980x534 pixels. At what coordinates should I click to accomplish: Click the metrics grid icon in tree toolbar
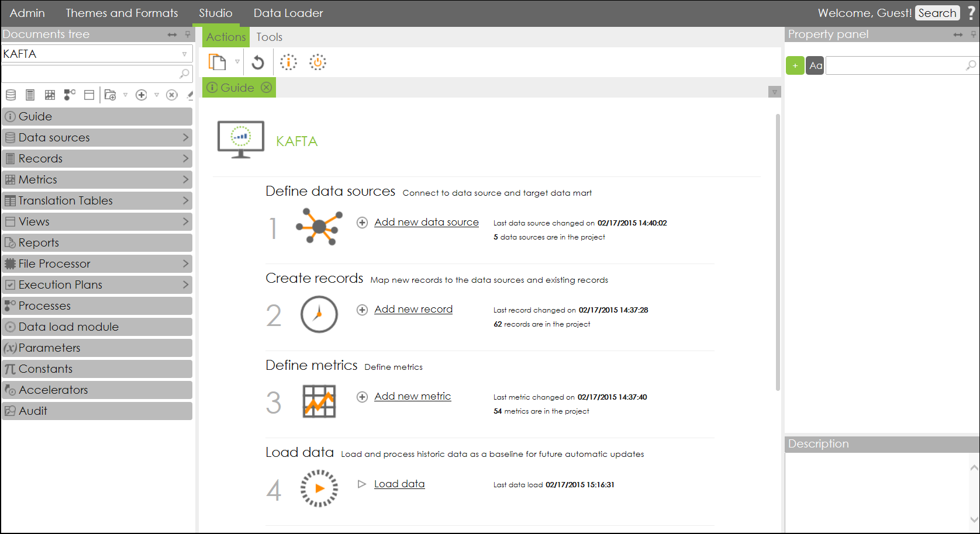50,95
